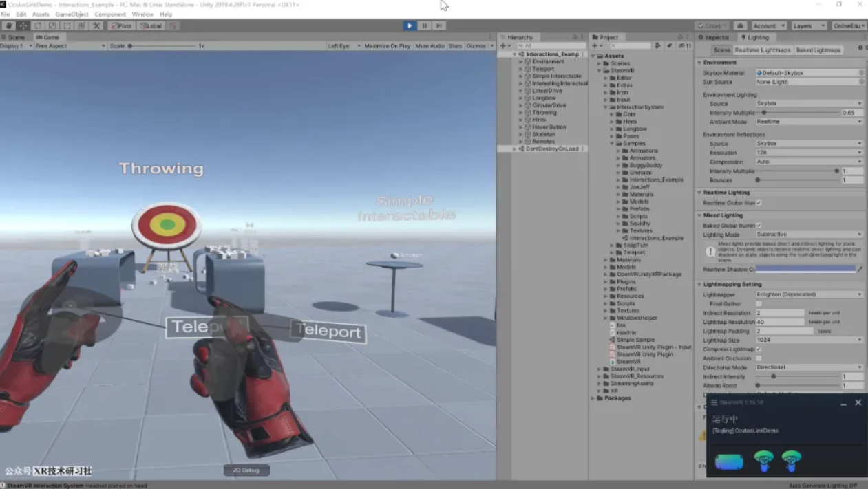Enable the Ambient Occlusion checkbox
Screen dimensions: 868x489
tap(759, 358)
